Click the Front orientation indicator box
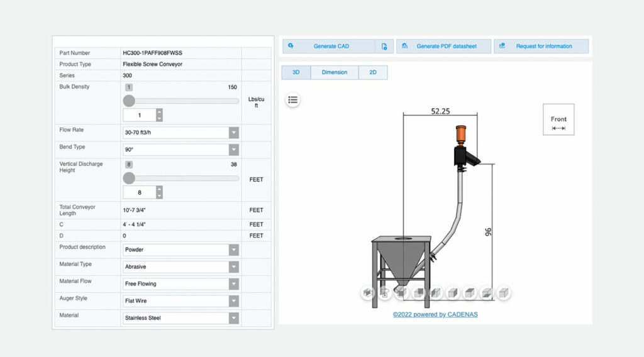Viewport: 644px width, 357px height. tap(558, 119)
